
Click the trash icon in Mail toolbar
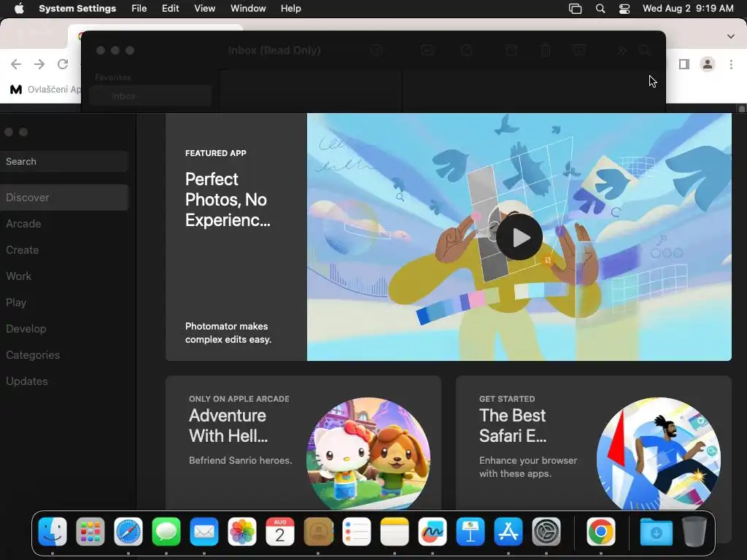click(546, 50)
